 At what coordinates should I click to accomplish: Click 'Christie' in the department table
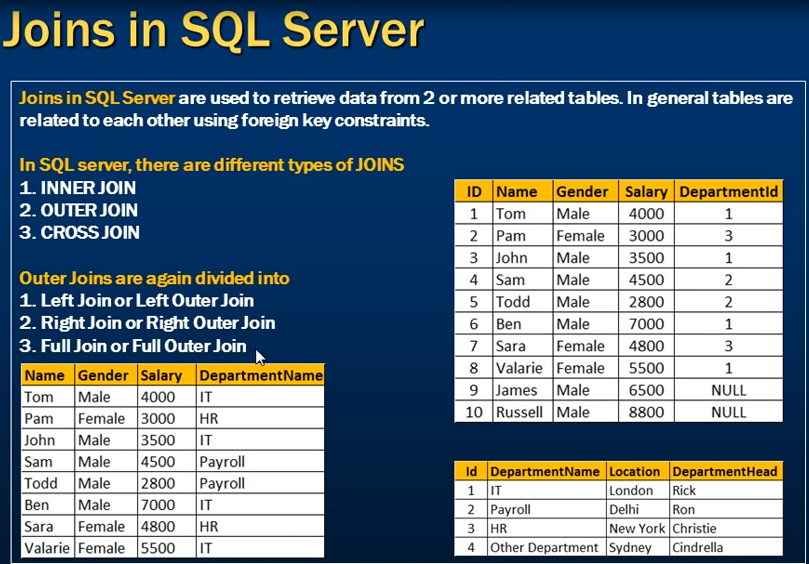[725, 528]
